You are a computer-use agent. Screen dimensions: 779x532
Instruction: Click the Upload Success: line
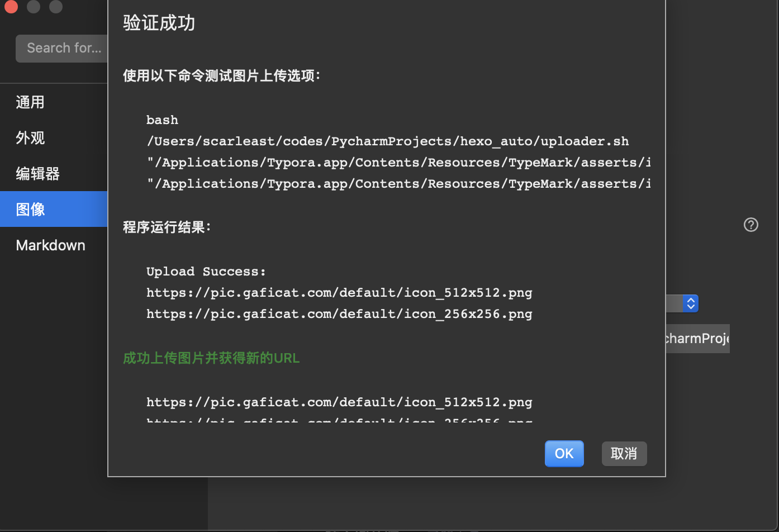pos(206,272)
